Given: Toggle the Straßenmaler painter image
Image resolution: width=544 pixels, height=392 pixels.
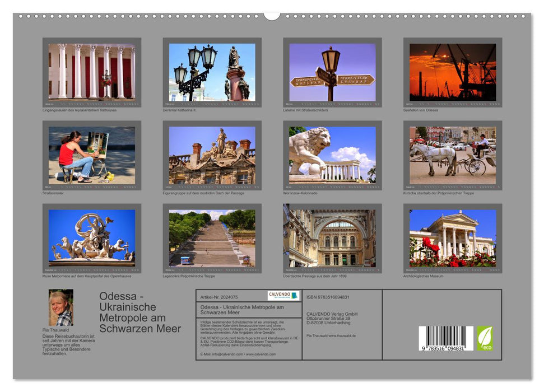Looking at the screenshot, I should (90, 155).
